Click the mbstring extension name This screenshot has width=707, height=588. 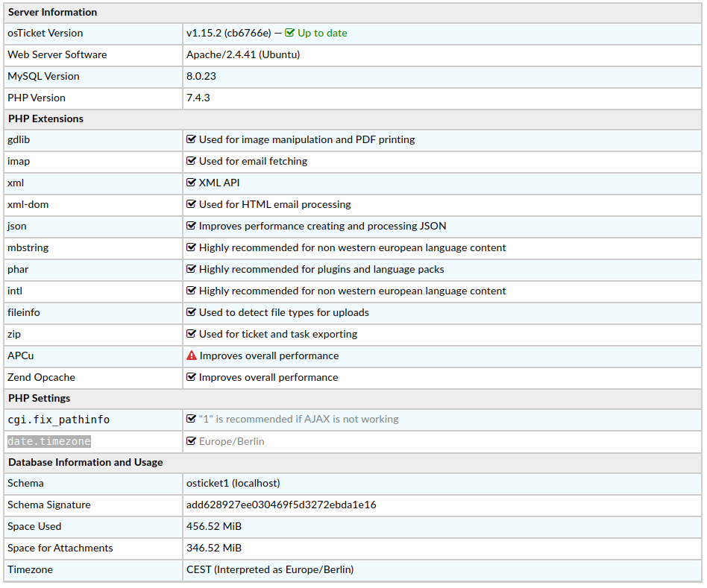(28, 248)
